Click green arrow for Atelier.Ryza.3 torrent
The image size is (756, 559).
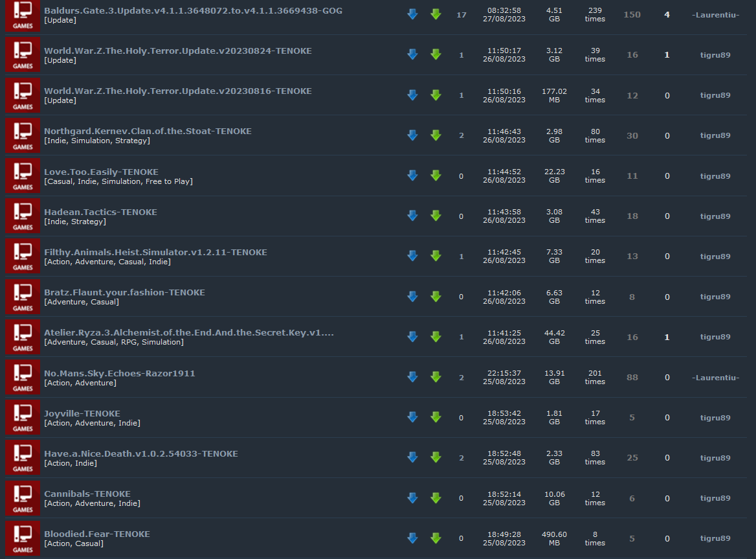pos(436,337)
